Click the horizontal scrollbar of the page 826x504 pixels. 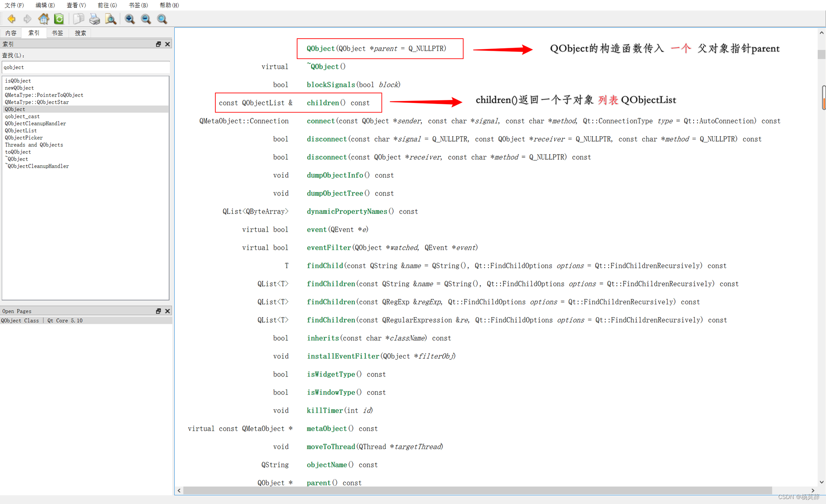click(x=477, y=490)
